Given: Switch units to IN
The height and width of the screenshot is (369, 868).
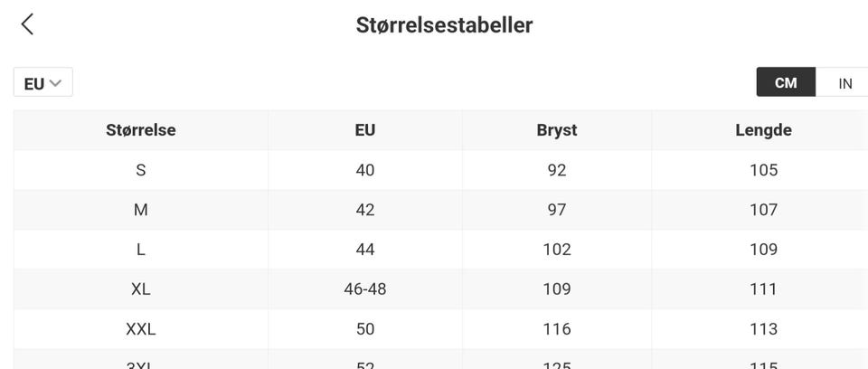Looking at the screenshot, I should [x=844, y=83].
